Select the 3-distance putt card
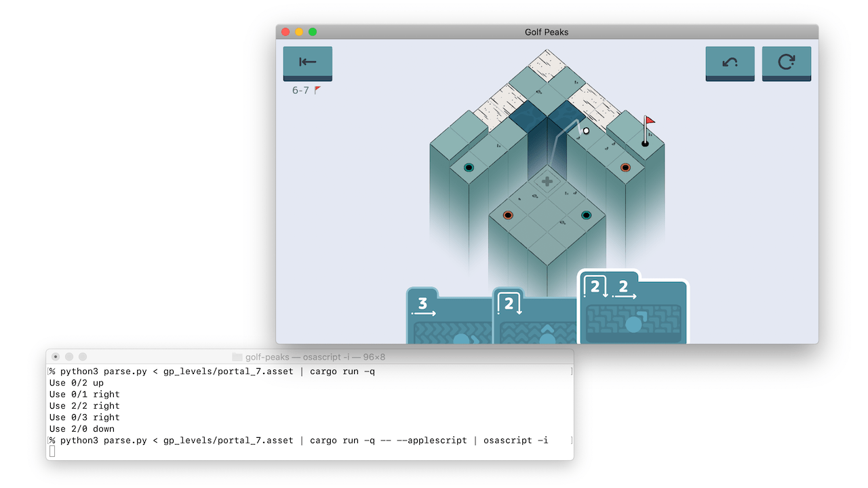Image resolution: width=868 pixels, height=488 pixels. coord(449,316)
